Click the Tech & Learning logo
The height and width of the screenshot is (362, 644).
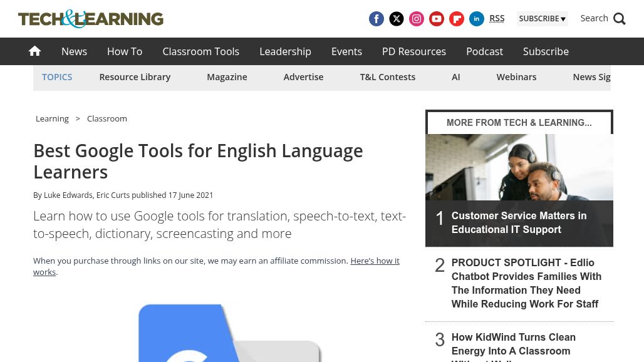tap(91, 19)
